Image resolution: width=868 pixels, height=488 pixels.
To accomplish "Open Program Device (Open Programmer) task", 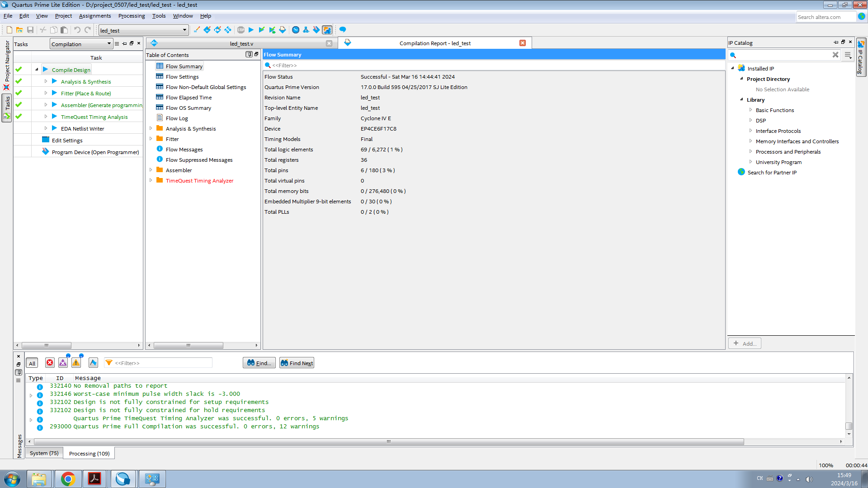I will (x=95, y=152).
